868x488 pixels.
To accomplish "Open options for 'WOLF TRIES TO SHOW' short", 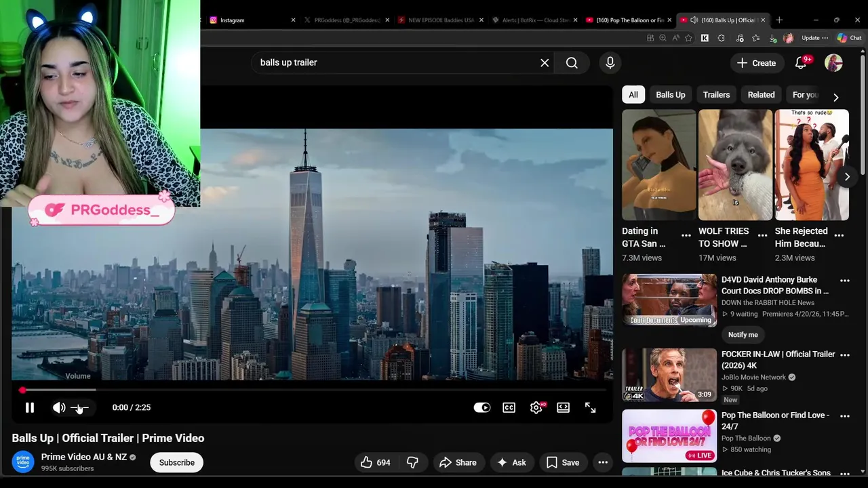I will (x=762, y=236).
